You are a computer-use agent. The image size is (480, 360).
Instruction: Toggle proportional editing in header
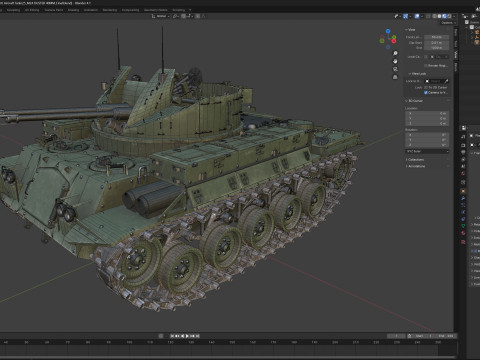[x=198, y=16]
